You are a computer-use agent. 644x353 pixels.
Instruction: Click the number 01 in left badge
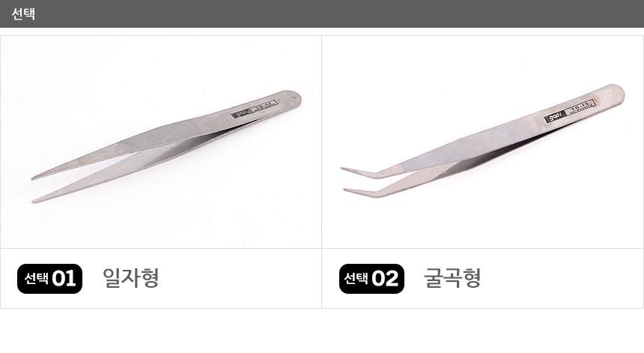coord(64,279)
